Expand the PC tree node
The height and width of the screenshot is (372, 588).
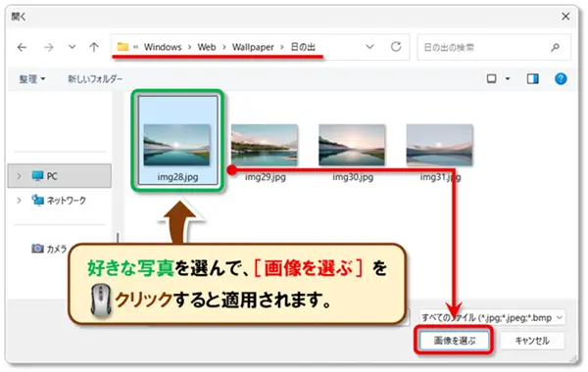(19, 175)
